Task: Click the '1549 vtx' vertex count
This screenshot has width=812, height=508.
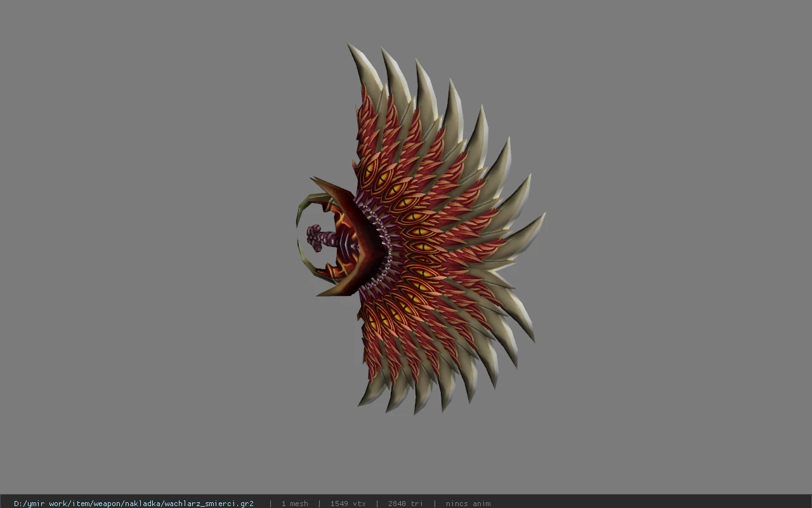Action: click(x=348, y=504)
